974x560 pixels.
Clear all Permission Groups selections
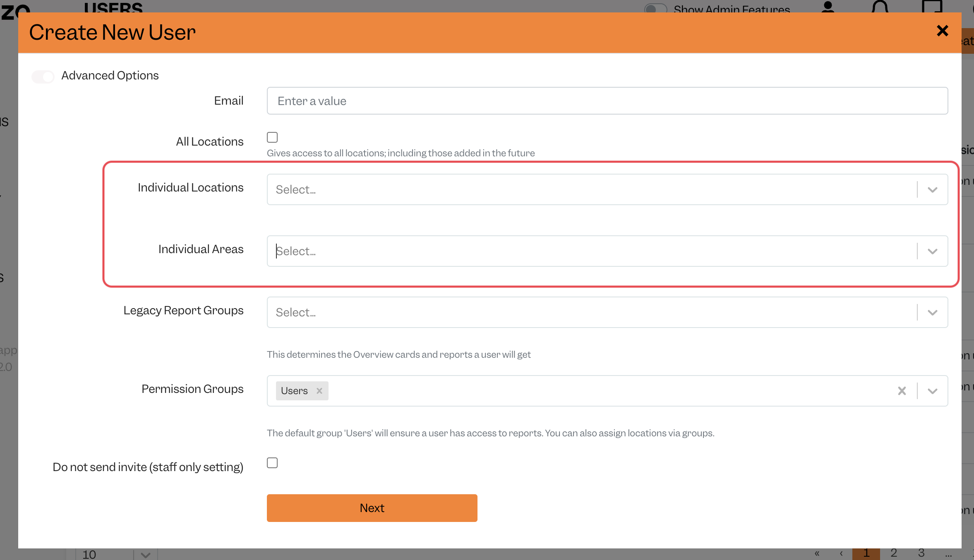[x=902, y=391]
